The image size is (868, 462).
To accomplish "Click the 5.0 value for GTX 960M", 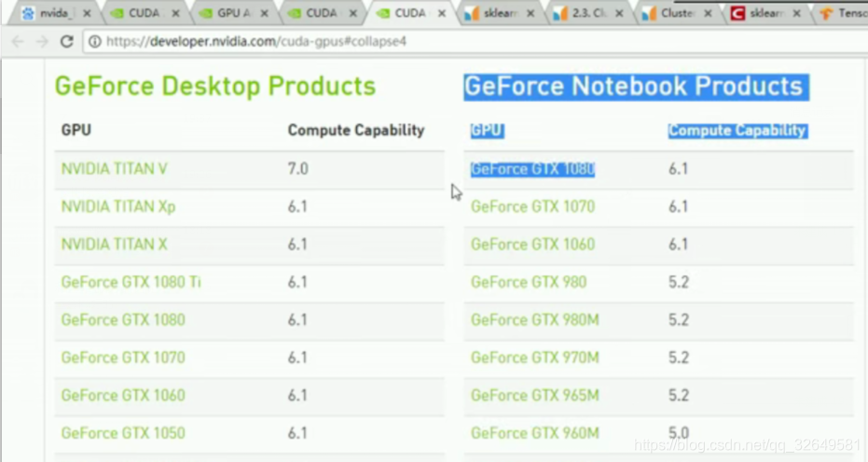I will pos(679,433).
